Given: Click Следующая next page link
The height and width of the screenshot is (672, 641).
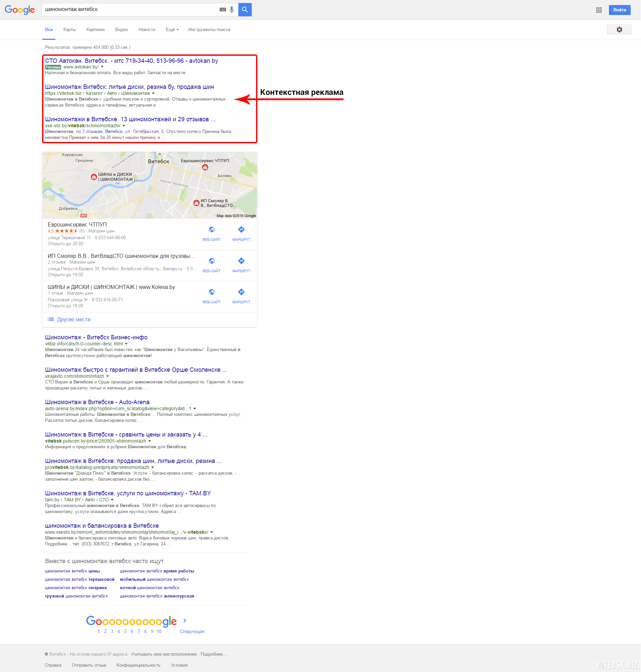Looking at the screenshot, I should [192, 632].
